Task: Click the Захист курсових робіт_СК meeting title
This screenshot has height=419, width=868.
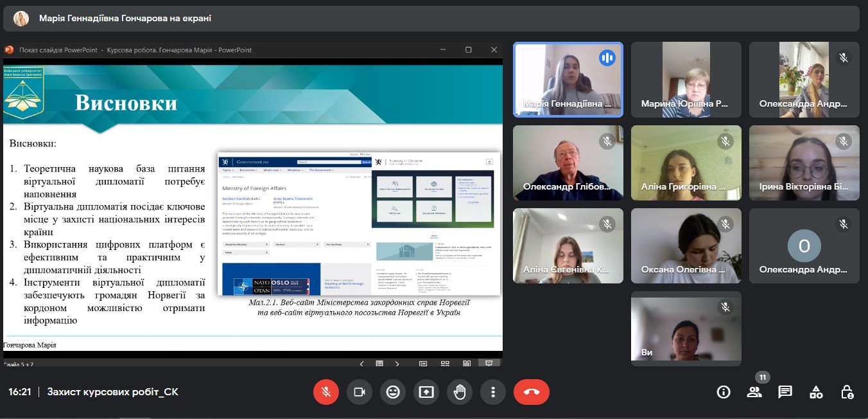Action: (112, 392)
